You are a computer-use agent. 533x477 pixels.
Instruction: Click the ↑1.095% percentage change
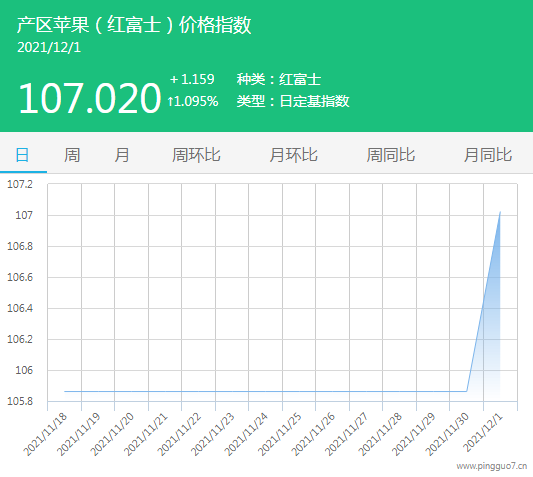click(192, 101)
